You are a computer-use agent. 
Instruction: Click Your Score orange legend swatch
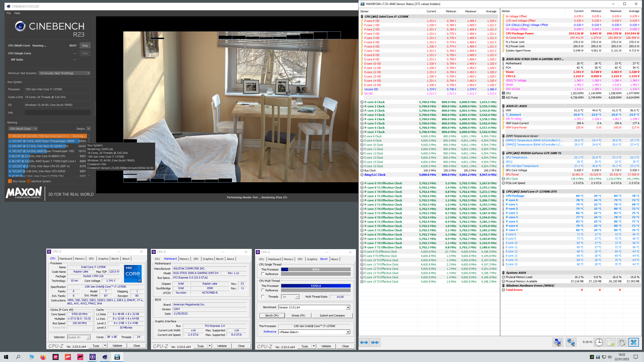tap(10, 181)
